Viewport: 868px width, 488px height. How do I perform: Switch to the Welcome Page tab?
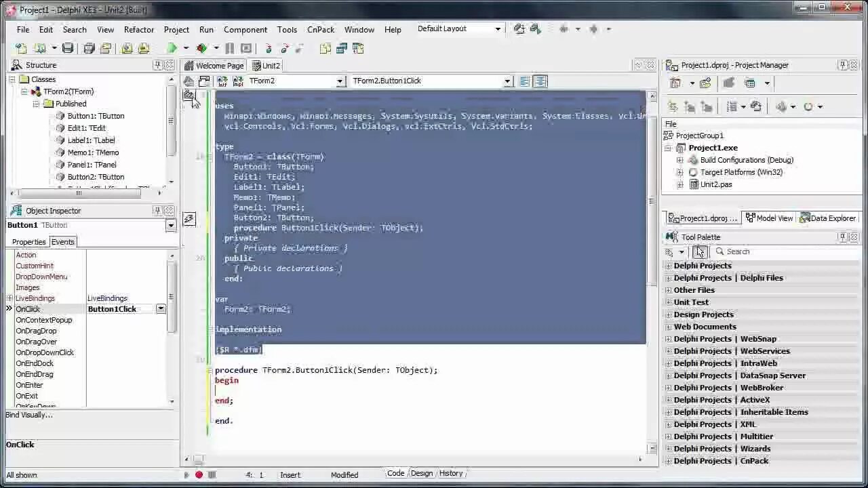click(214, 66)
